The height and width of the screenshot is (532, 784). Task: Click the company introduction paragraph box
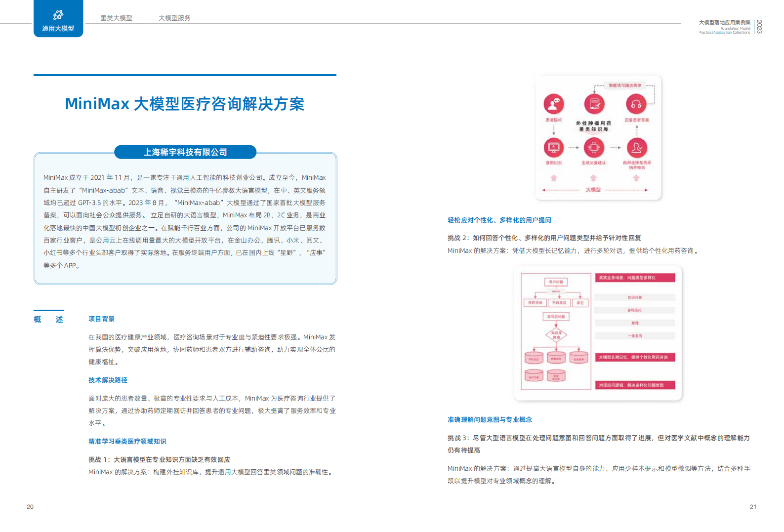(185, 218)
